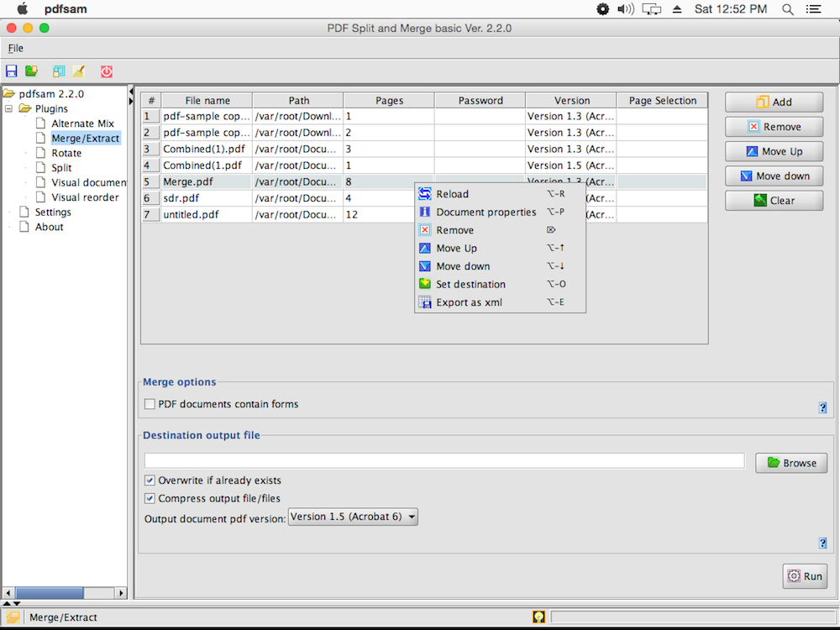Select the 'Combined(1.pdf' file row
The height and width of the screenshot is (630, 840).
pos(424,165)
